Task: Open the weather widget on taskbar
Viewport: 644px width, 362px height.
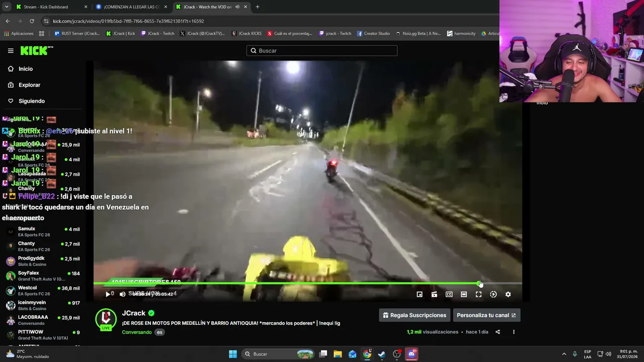Action: point(27,354)
